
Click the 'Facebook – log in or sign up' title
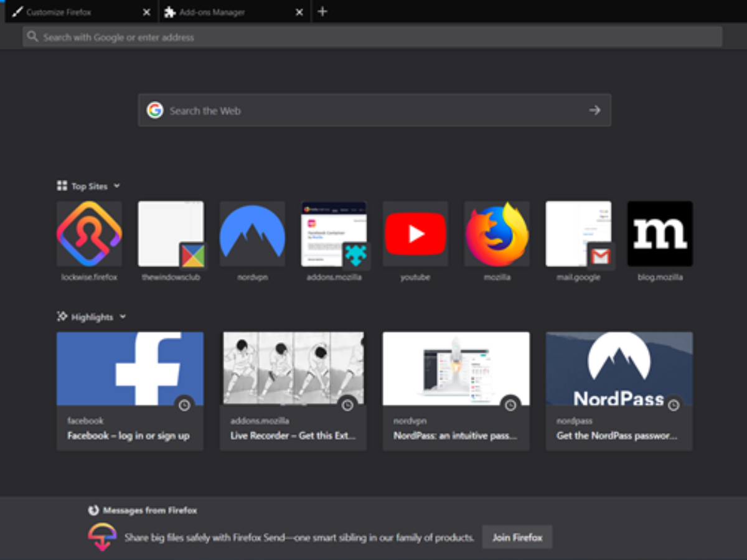click(128, 436)
